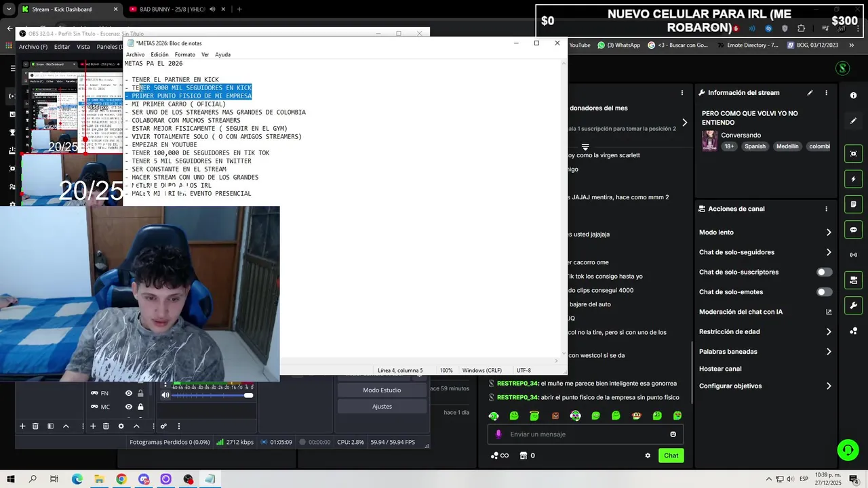Edit Información del stream with pencil icon

coord(810,93)
